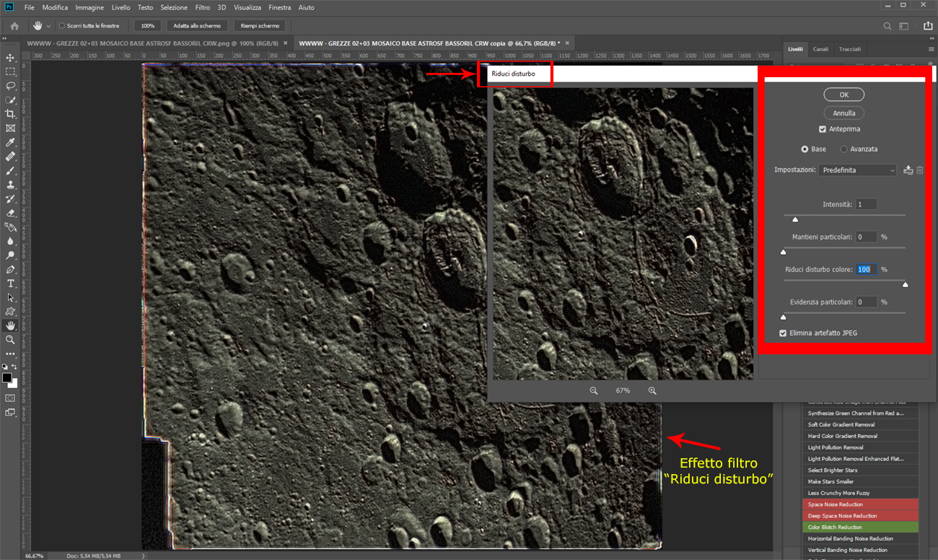Open the Livelli panel menu
The width and height of the screenshot is (938, 560).
pos(931,49)
